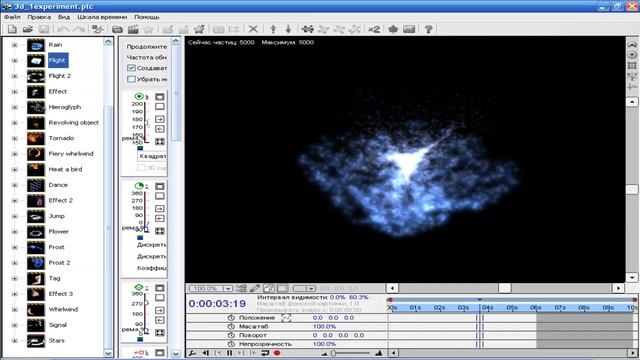Viewport: 640px width, 360px height.
Task: Toggle the Убрать checkbox
Action: tap(131, 79)
